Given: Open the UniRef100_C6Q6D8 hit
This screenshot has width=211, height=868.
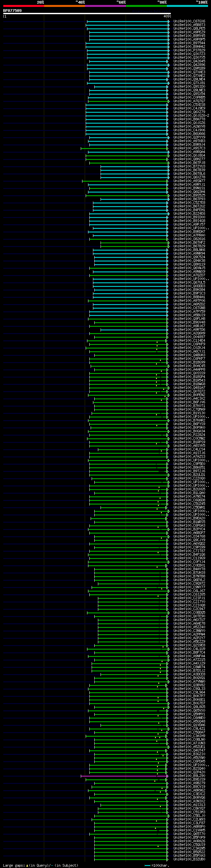Looking at the screenshot, I should click(x=189, y=500).
